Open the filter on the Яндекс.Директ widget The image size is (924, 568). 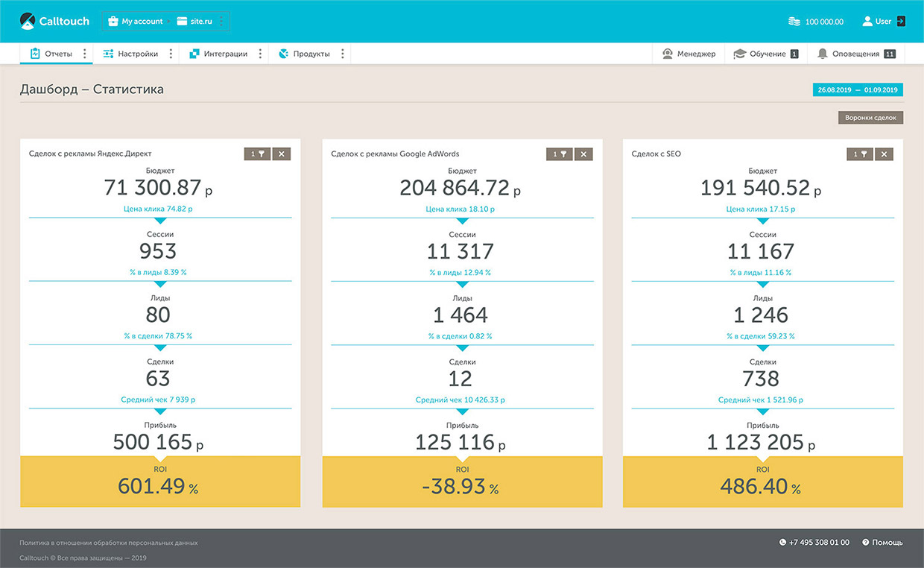(x=257, y=154)
